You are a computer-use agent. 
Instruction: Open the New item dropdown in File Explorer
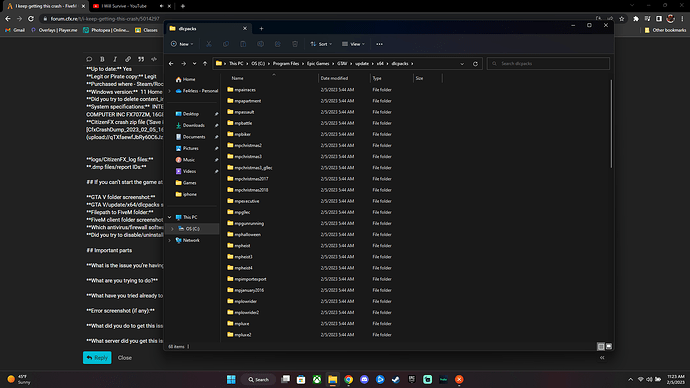(x=182, y=44)
